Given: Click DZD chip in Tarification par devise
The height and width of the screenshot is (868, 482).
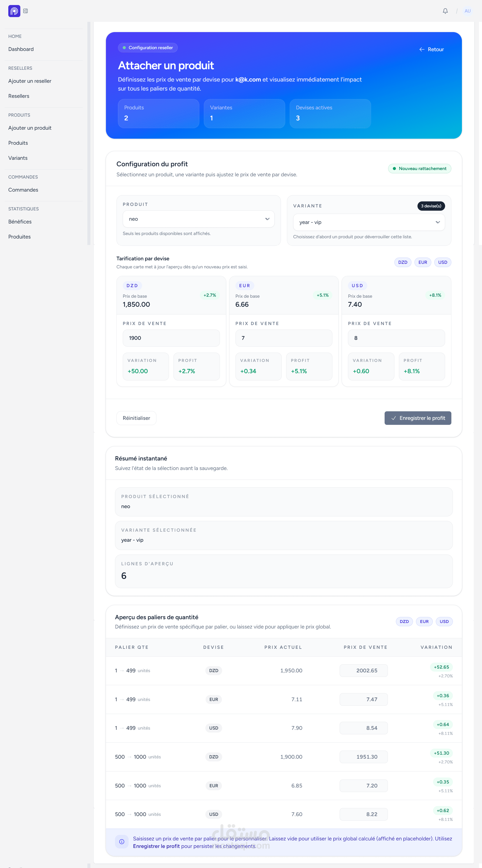Looking at the screenshot, I should tap(402, 263).
